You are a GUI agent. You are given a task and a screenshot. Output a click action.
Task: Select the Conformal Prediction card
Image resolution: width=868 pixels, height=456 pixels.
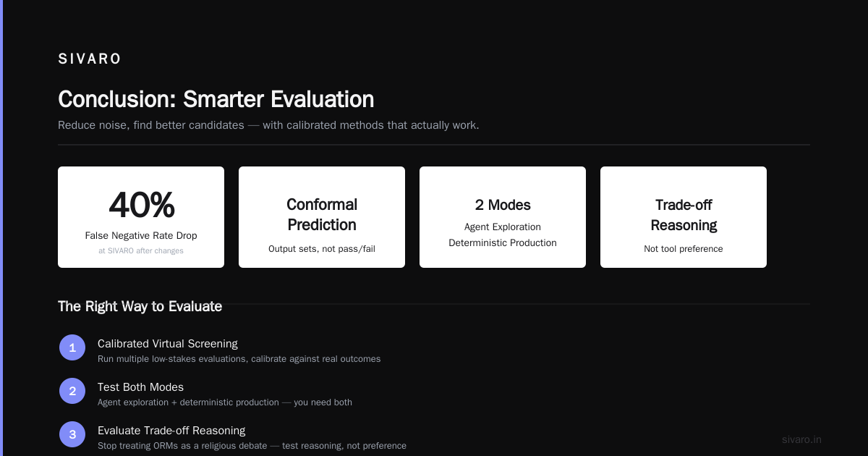322,217
